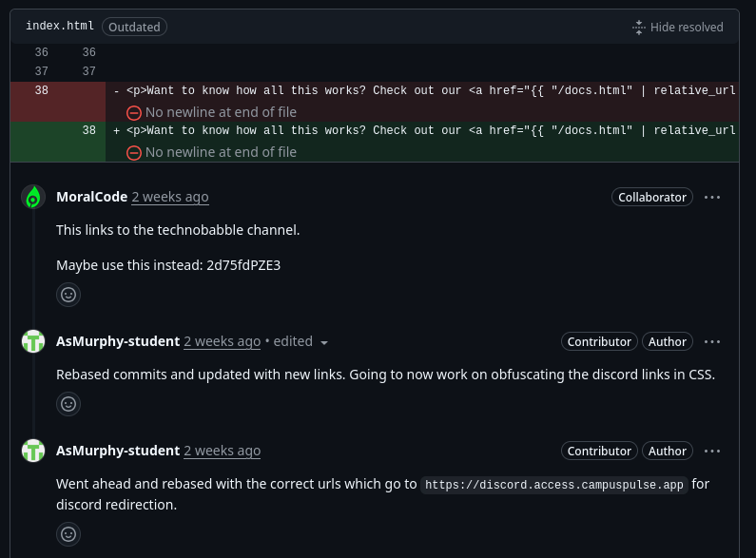Click the discord.access.campuspulse.app URL code
The height and width of the screenshot is (558, 756).
(554, 485)
